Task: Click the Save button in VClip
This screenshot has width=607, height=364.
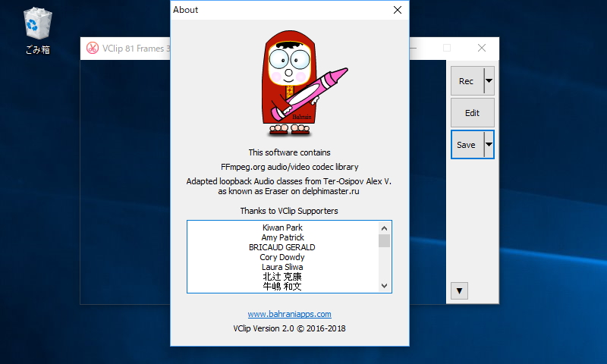Action: pos(467,145)
